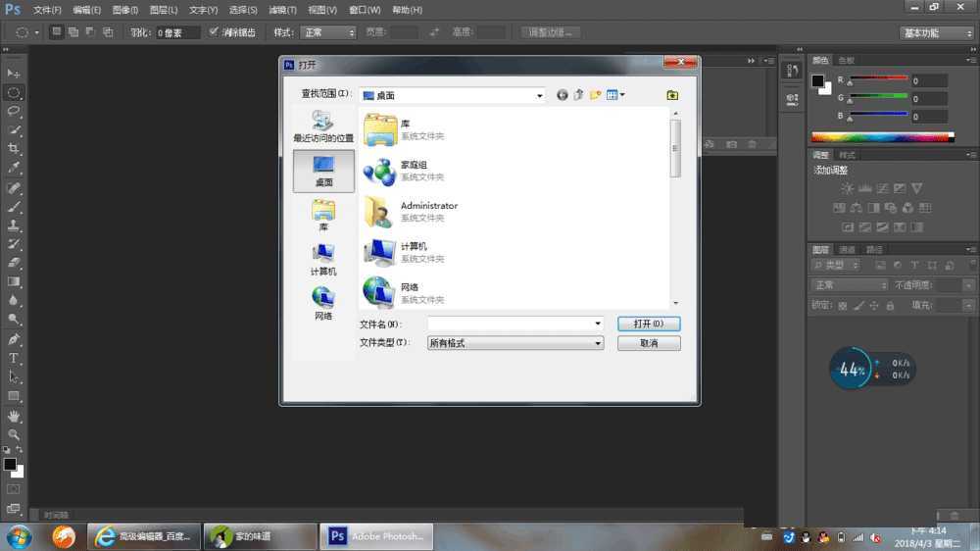Create new folder using dialog toolbar icon
Screen dimensions: 980x551
[x=595, y=95]
